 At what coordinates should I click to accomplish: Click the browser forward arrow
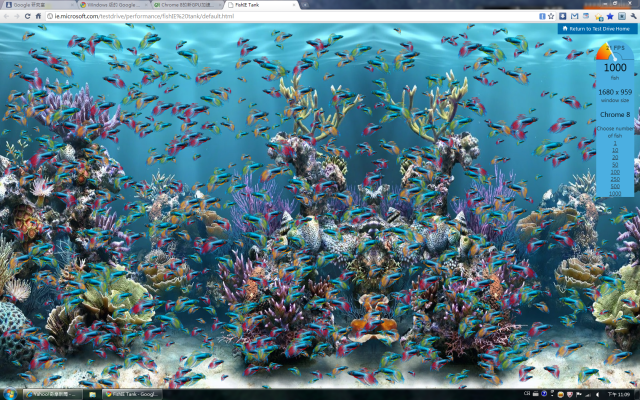tap(17, 16)
